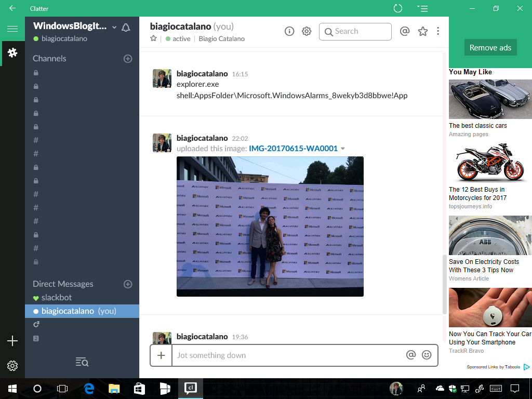
Task: Click the Clatter taskbar button
Action: [191, 389]
